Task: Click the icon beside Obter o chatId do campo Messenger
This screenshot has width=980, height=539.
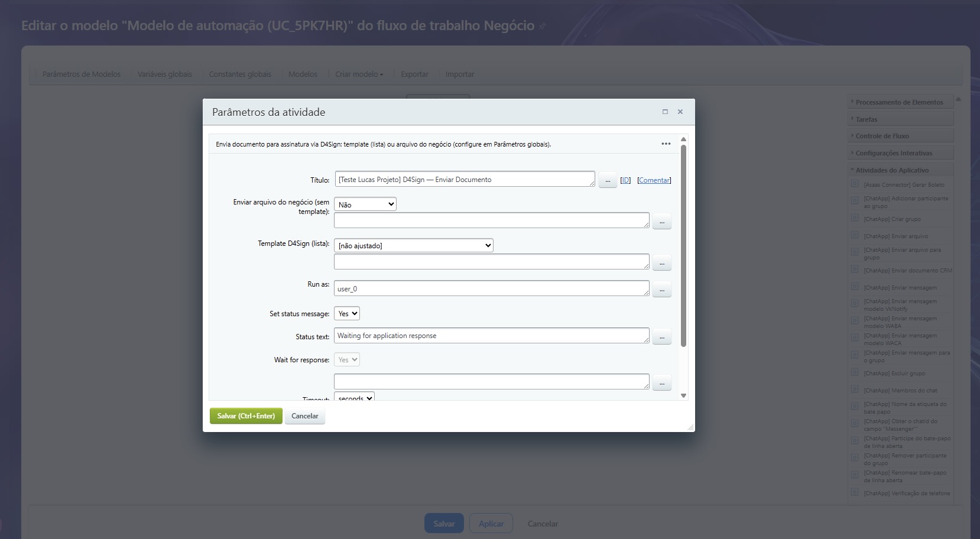Action: point(855,424)
